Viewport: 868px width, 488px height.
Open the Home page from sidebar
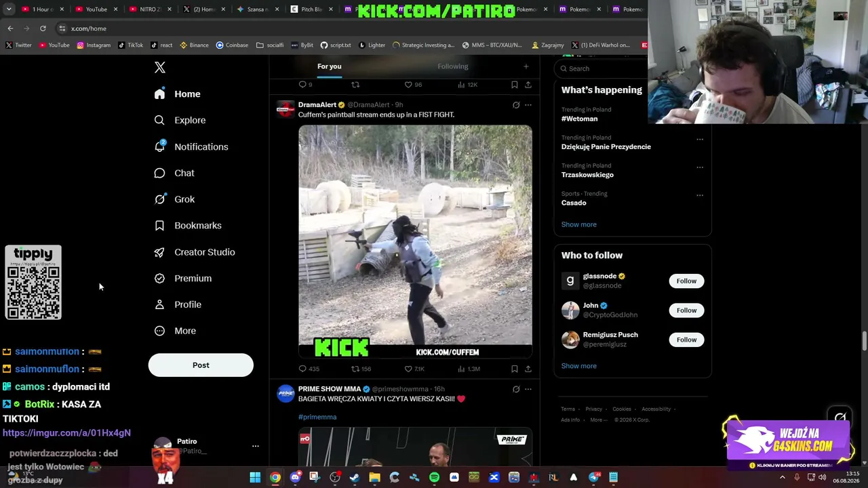pos(177,94)
